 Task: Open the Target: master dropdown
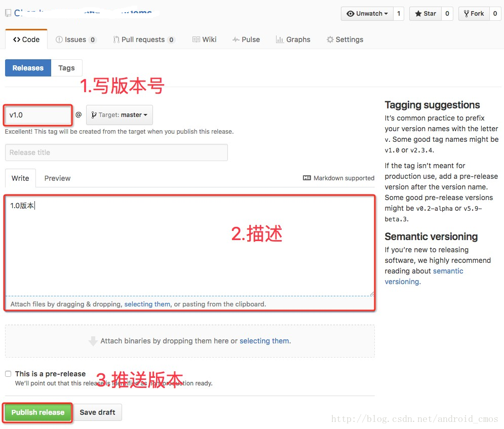(119, 115)
